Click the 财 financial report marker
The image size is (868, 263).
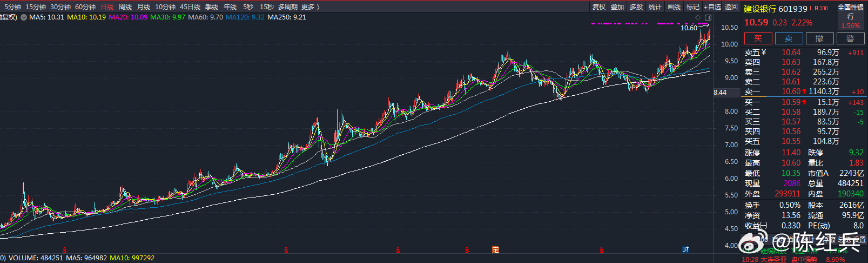tap(685, 249)
